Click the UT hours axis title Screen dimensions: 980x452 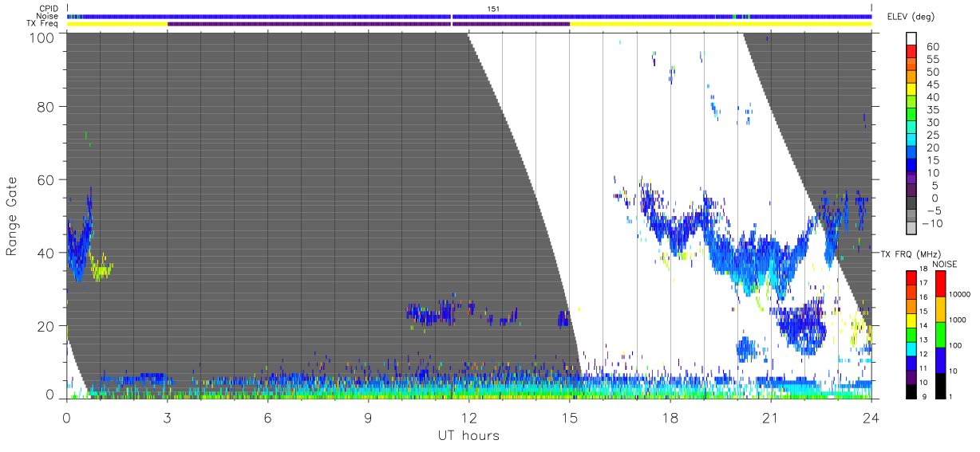pos(468,435)
